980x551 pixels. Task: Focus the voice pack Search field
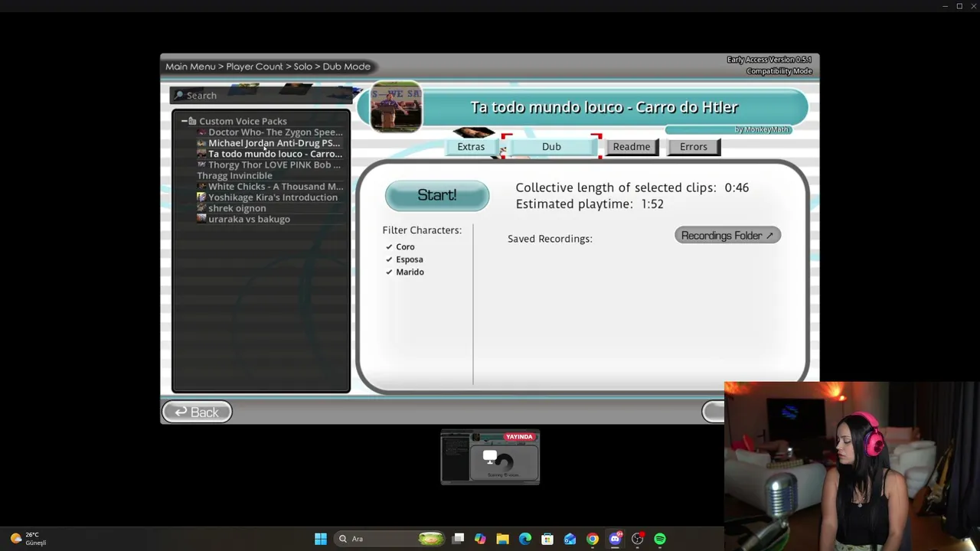pyautogui.click(x=260, y=96)
